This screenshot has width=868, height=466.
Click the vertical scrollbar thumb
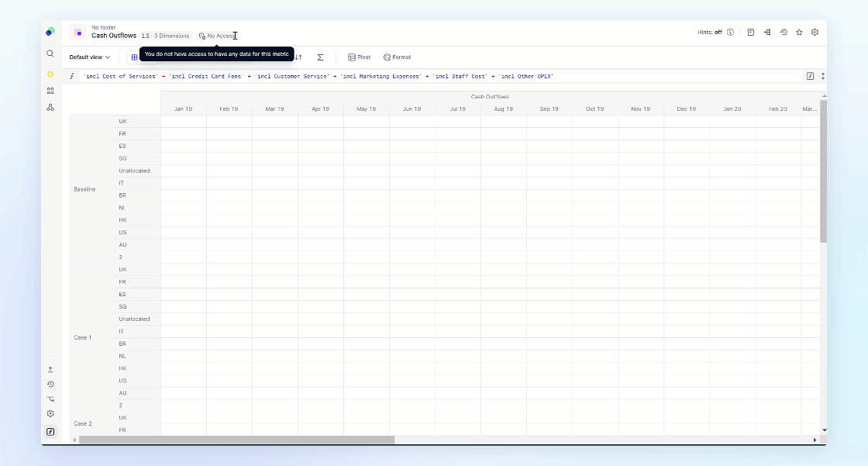[823, 171]
